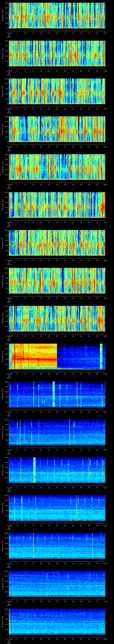Click the 7:00 end time label
The image size is (114, 644).
point(105,223)
